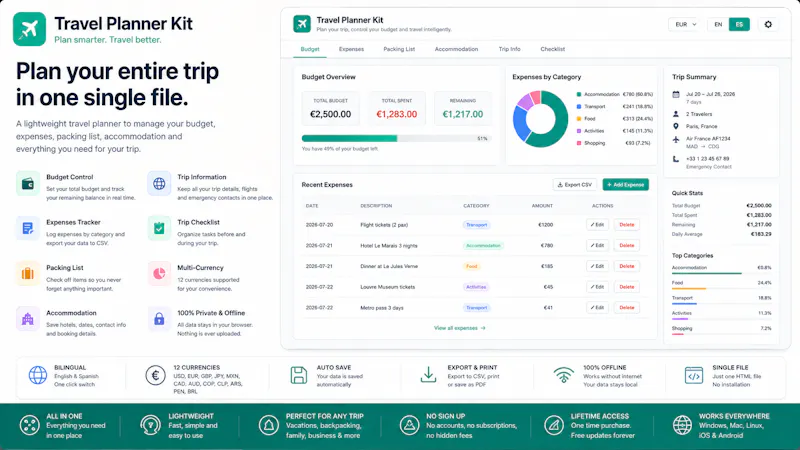
Task: Go to the Trip Info tab
Action: click(x=509, y=49)
